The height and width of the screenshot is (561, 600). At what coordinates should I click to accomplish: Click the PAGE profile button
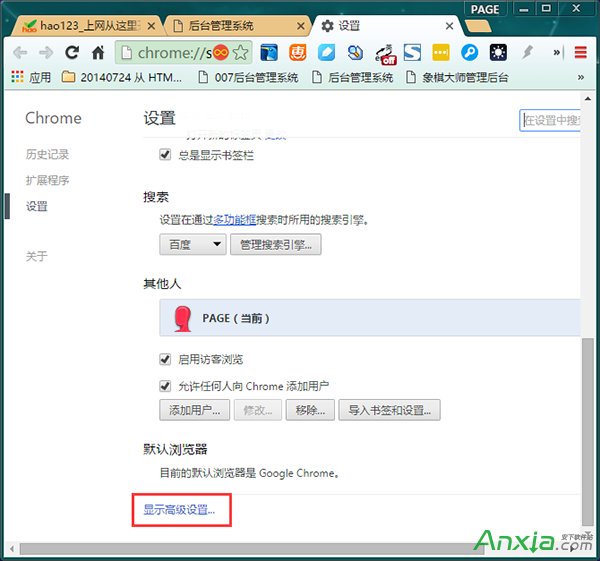[485, 9]
